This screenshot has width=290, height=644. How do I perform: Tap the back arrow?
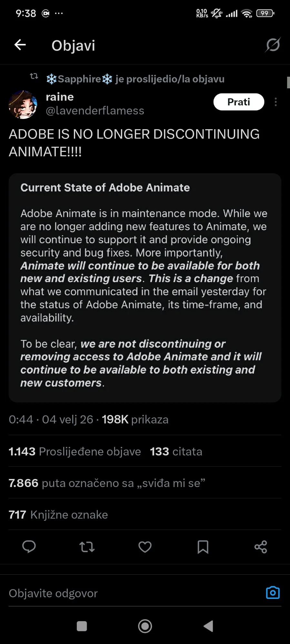click(20, 45)
